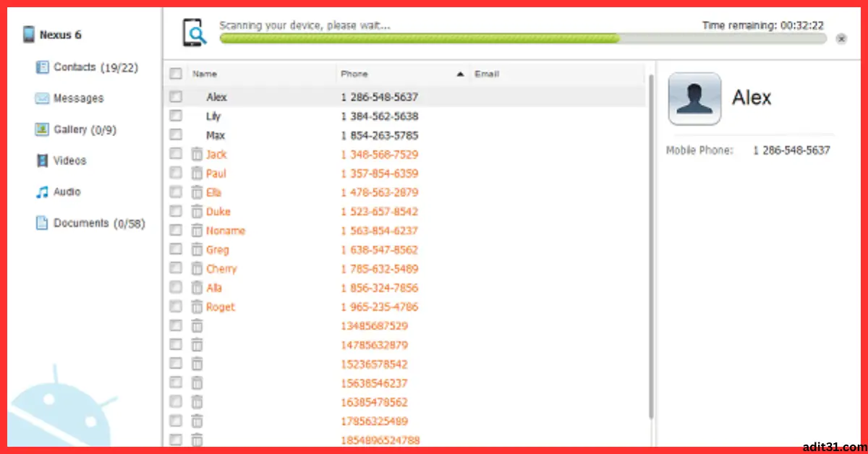Select Audio in sidebar
Viewport: 868px width, 454px height.
point(67,192)
